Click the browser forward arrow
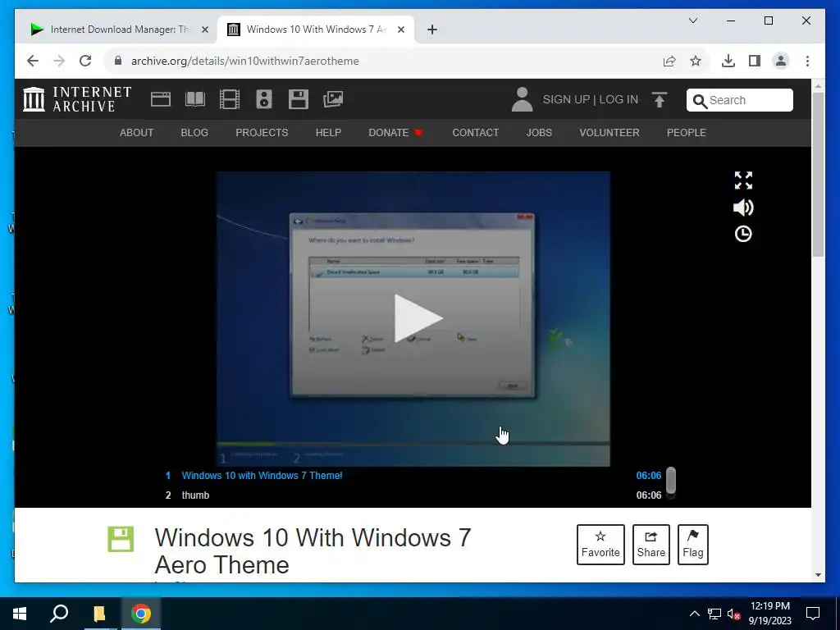 (59, 61)
